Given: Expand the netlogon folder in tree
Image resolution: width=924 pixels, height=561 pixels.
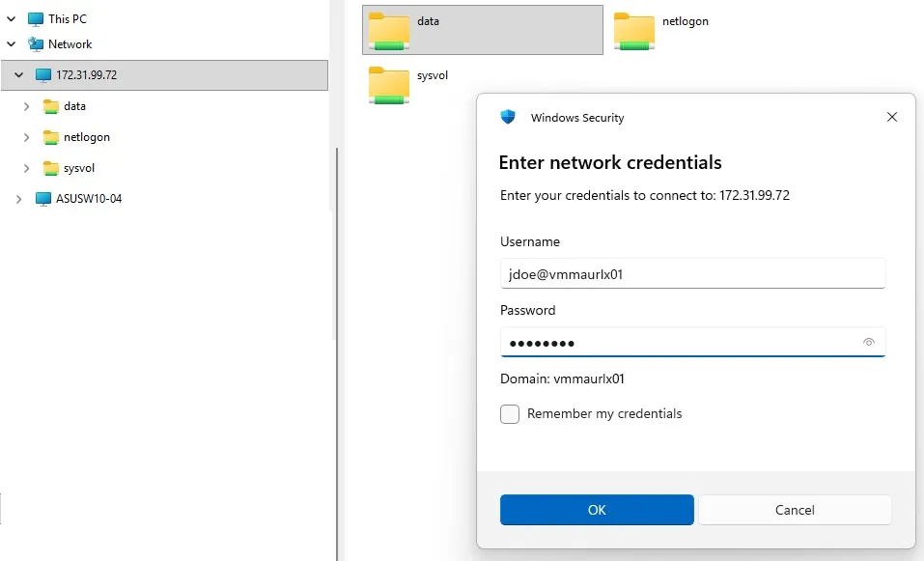Looking at the screenshot, I should coord(26,137).
